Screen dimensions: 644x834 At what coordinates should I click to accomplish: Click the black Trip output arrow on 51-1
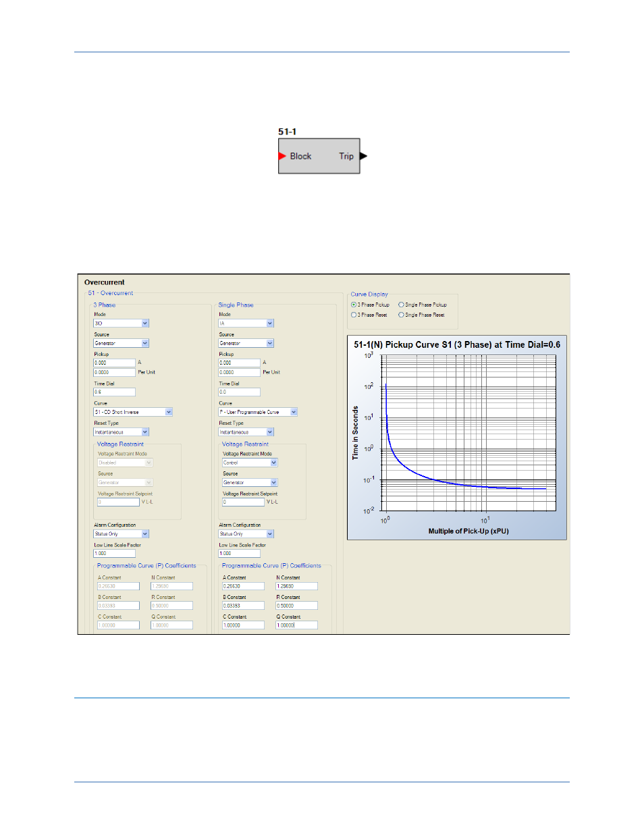point(364,156)
